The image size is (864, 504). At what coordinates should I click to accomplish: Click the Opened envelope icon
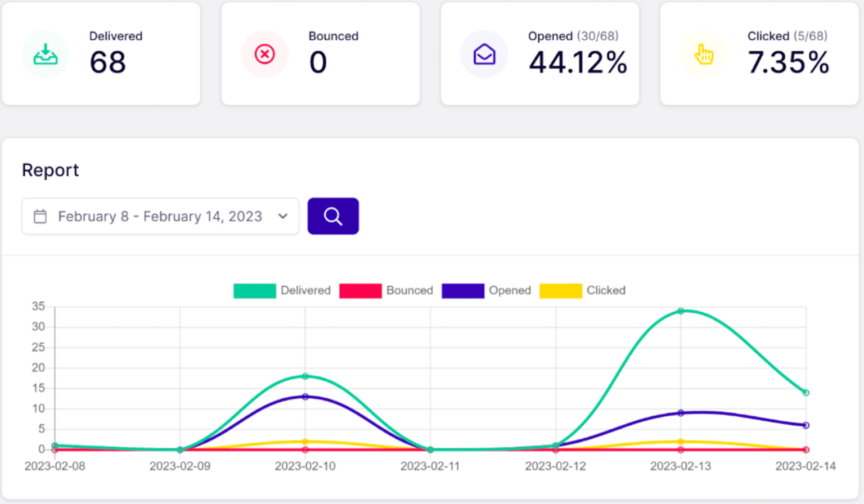pyautogui.click(x=484, y=53)
